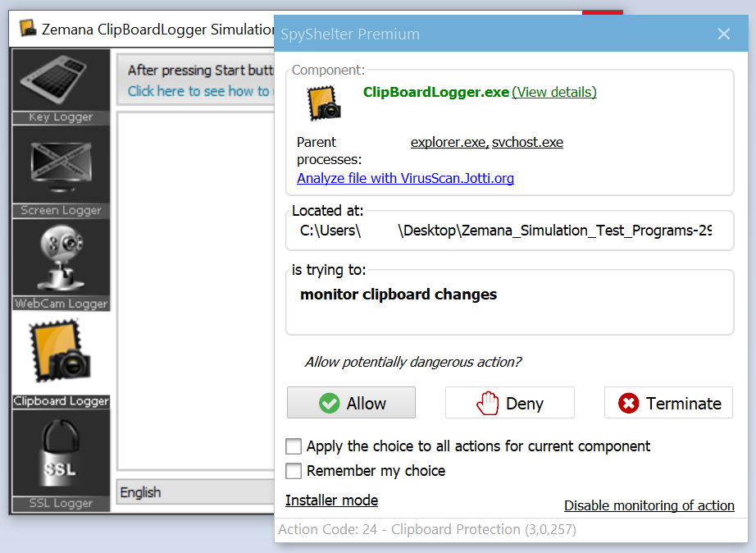The height and width of the screenshot is (553, 756).
Task: Deny the clipboard monitoring action
Action: 510,403
